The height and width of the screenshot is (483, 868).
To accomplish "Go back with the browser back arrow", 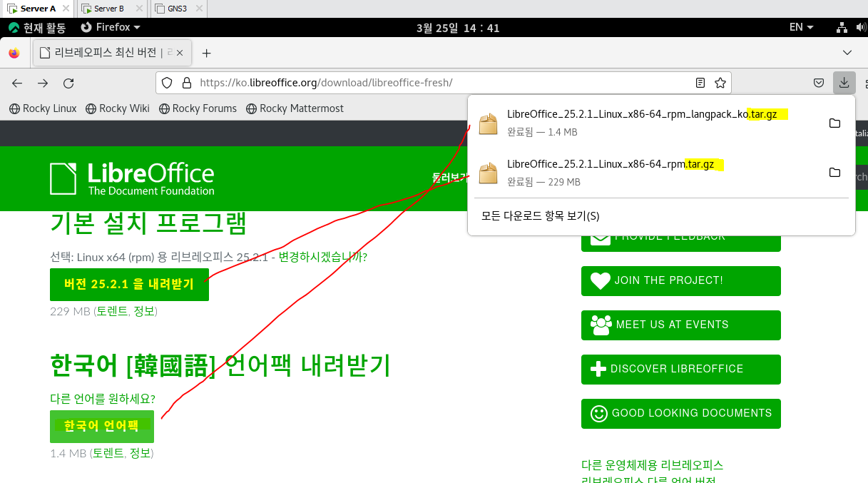I will tap(17, 83).
